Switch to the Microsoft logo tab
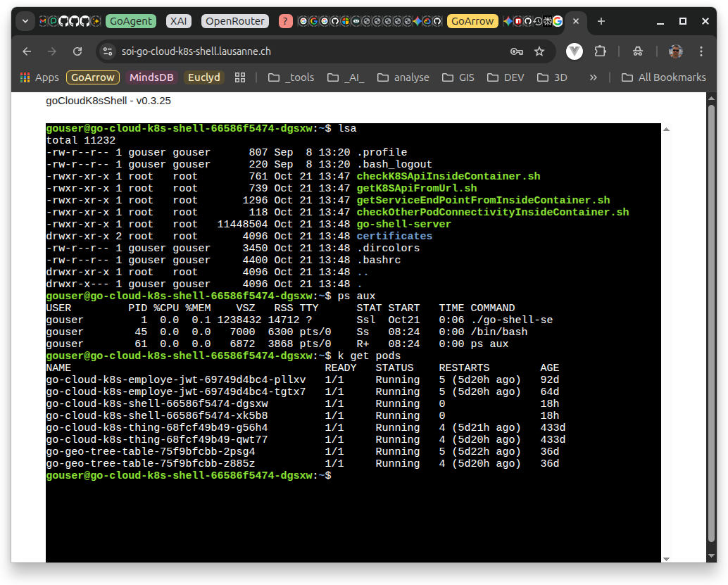 345,21
